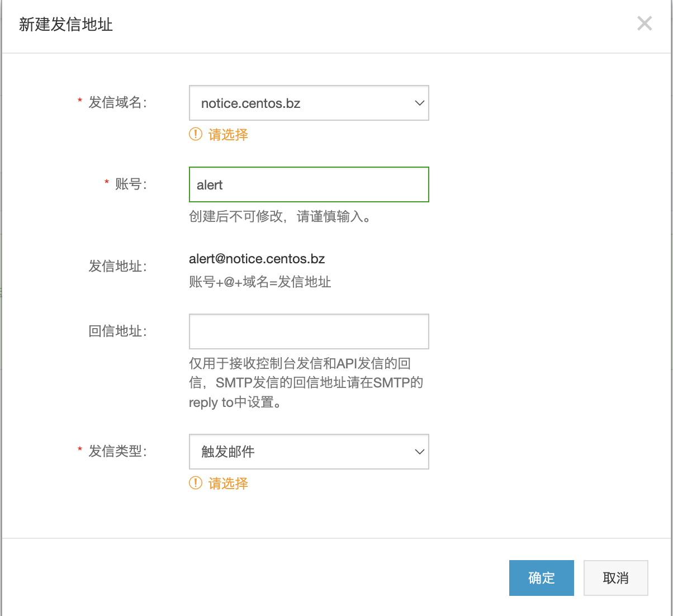Click the orange warning icon below 发信域名
Viewport: 673px width, 616px height.
pyautogui.click(x=196, y=134)
